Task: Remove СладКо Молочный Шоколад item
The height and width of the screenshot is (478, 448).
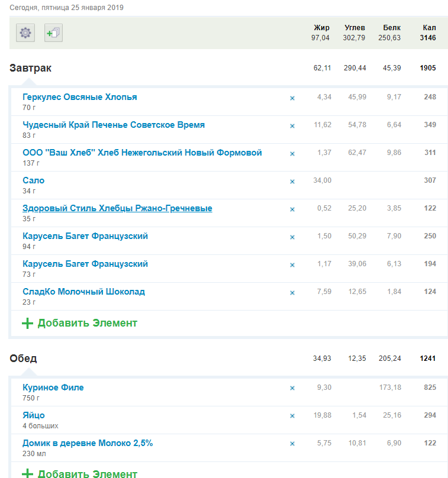Action: click(x=292, y=293)
